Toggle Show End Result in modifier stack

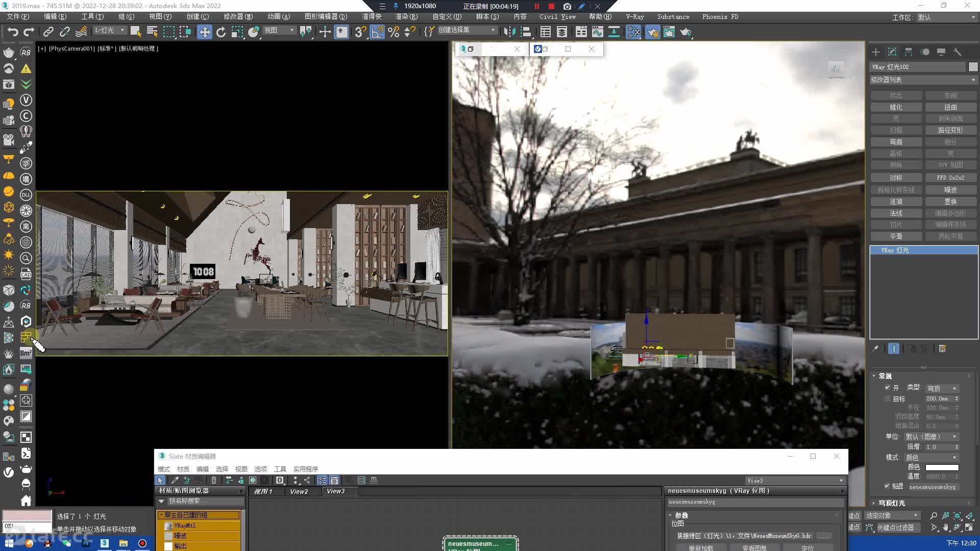coord(893,348)
